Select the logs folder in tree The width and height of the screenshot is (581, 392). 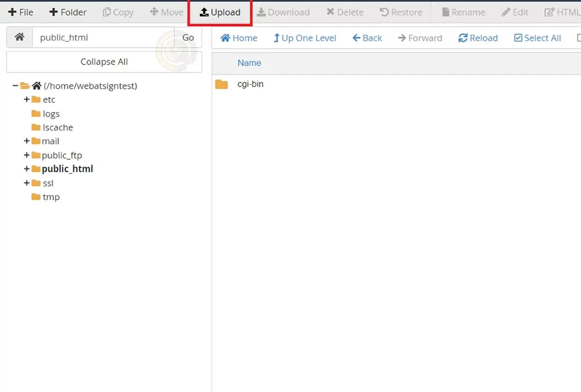click(x=51, y=114)
